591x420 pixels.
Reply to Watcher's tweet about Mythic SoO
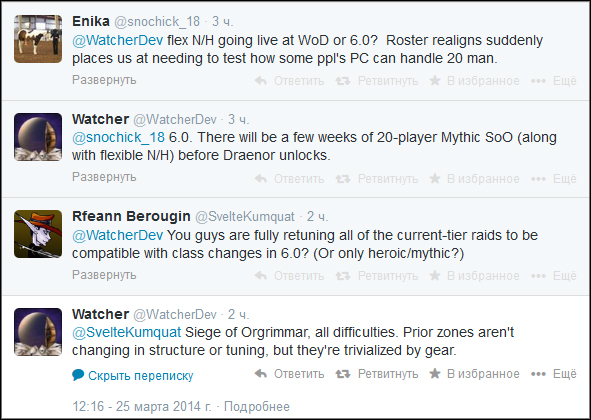pos(289,178)
